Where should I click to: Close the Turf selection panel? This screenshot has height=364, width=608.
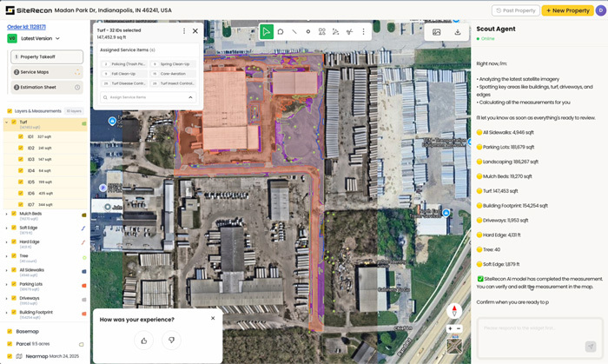(195, 30)
